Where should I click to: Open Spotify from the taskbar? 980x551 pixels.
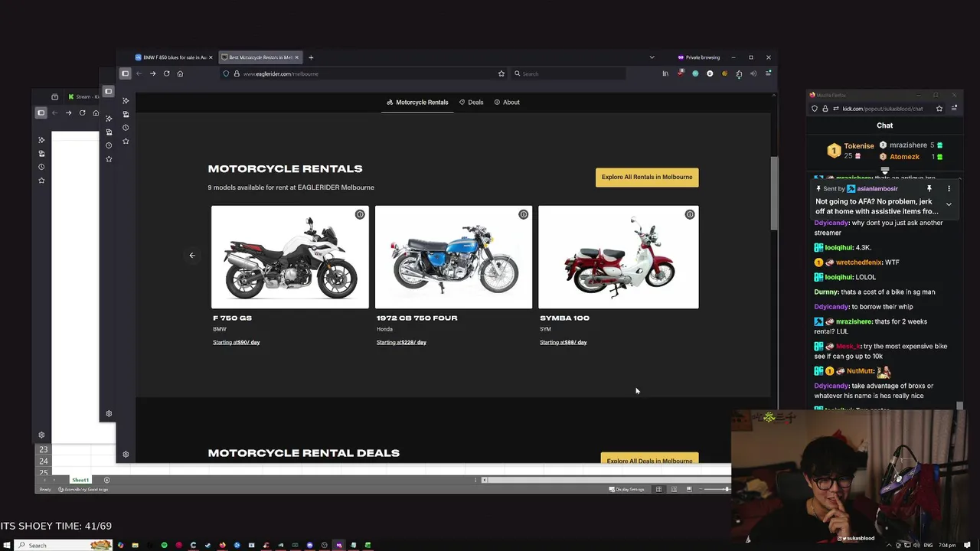[x=164, y=545]
